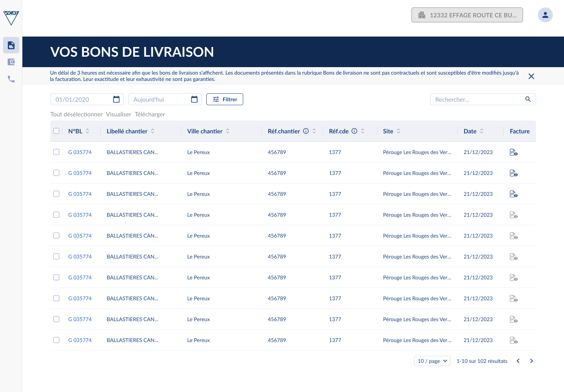This screenshot has width=564, height=392.
Task: Open calendar icon of 01/01/2020 date field
Action: point(116,99)
